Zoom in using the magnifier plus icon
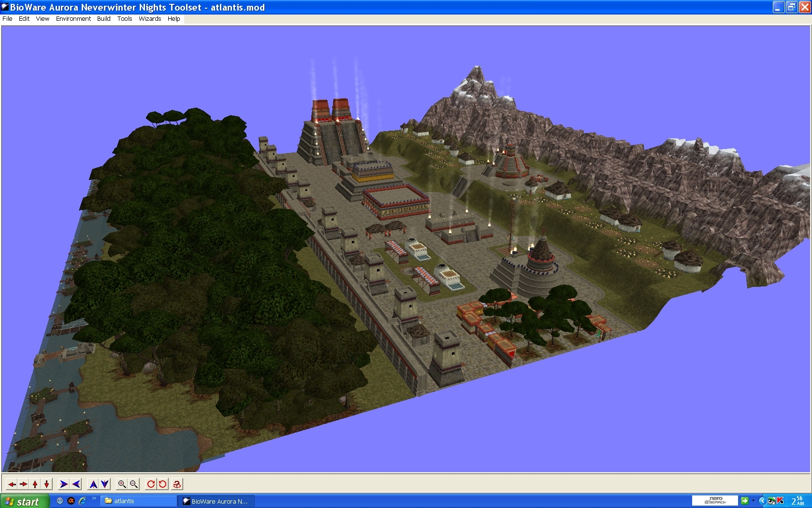The image size is (812, 508). tap(122, 484)
